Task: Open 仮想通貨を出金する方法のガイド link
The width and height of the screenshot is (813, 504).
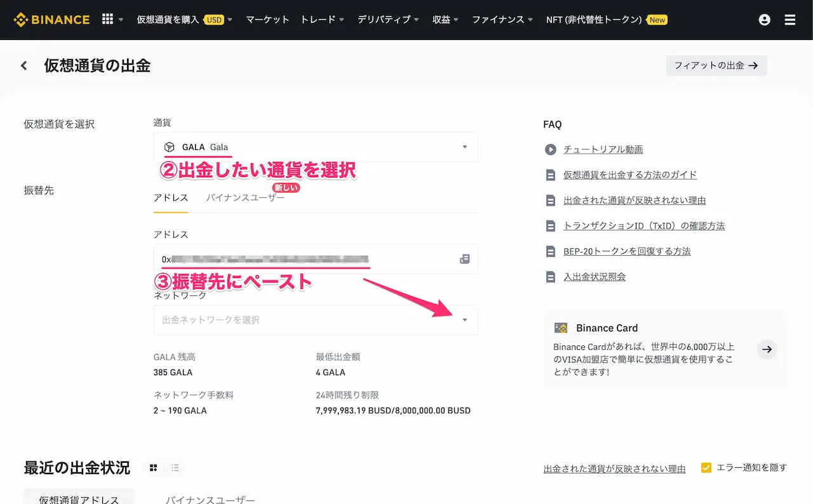Action: tap(630, 175)
